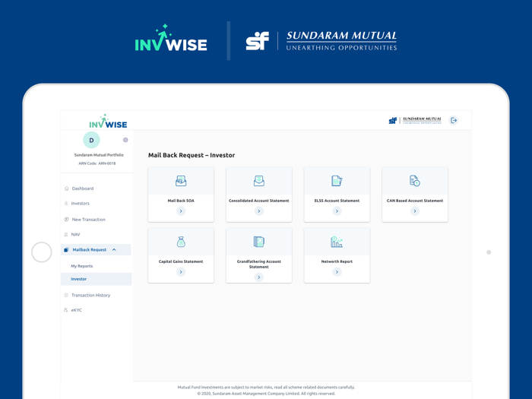
Task: Click the NAV icon in the sidebar
Action: point(66,234)
